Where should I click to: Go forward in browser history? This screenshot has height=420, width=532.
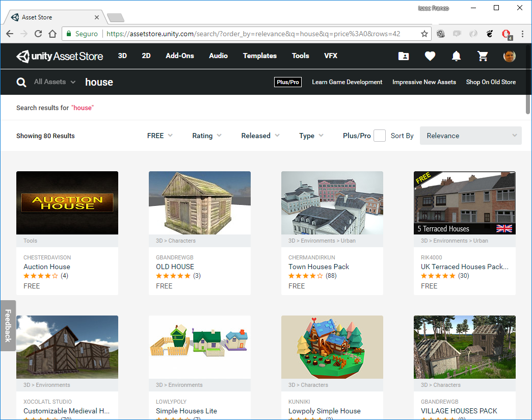pos(24,34)
